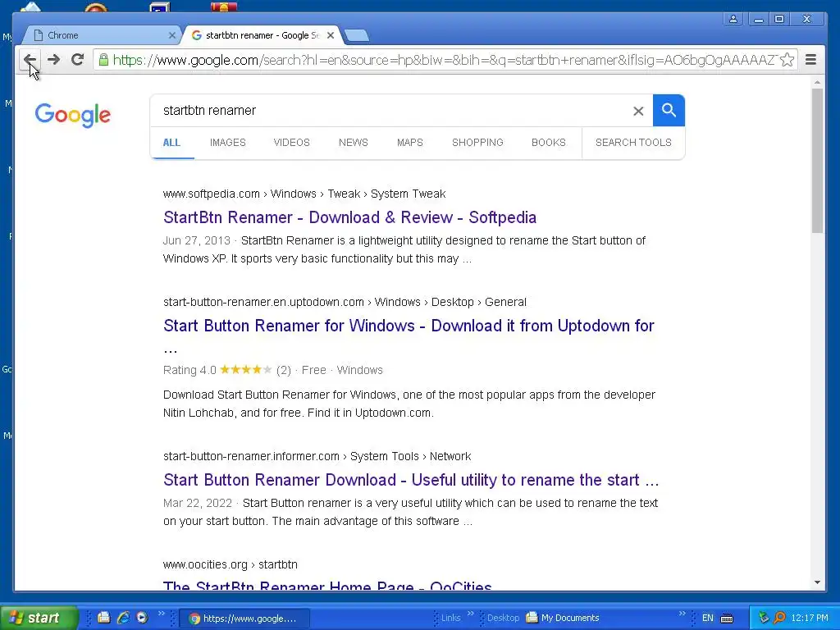Viewport: 840px width, 630px height.
Task: Switch to the first tab labeled Chrome
Action: coord(102,35)
